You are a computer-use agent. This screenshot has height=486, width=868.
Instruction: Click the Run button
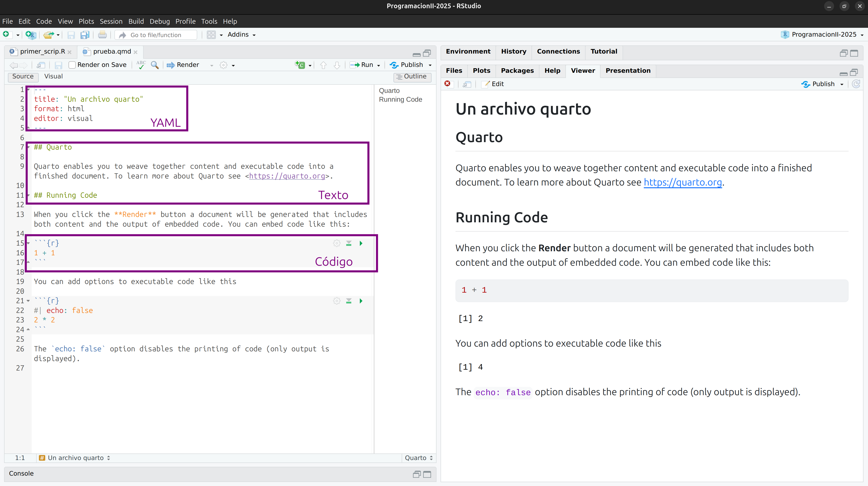(361, 65)
